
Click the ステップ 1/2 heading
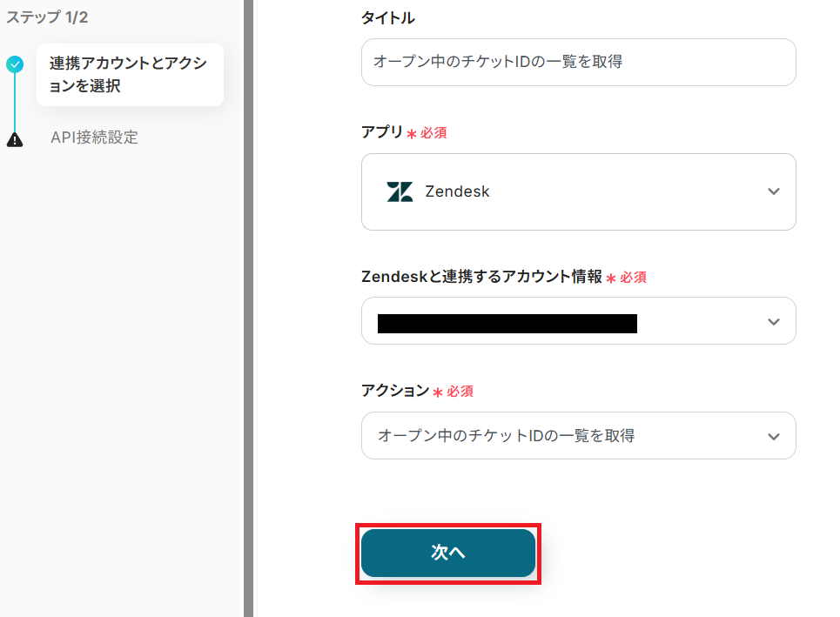click(48, 17)
